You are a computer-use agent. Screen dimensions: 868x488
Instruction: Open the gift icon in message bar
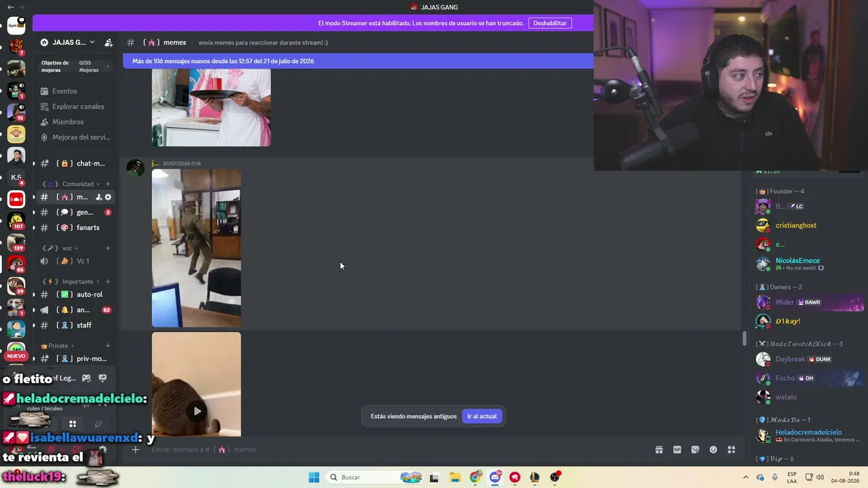658,449
